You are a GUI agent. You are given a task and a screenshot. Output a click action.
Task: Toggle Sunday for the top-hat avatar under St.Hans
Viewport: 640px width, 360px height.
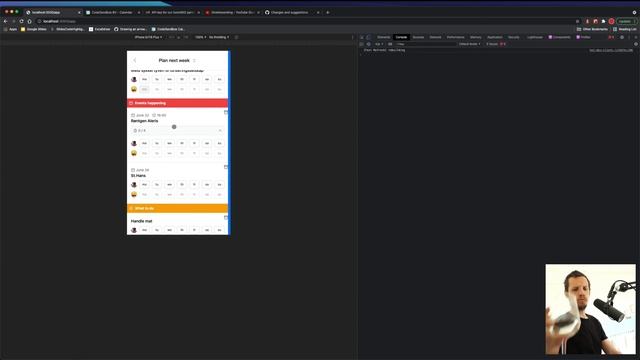pyautogui.click(x=220, y=184)
